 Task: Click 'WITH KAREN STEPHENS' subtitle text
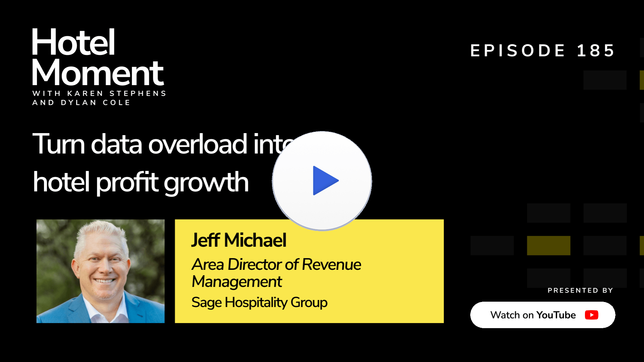click(99, 93)
